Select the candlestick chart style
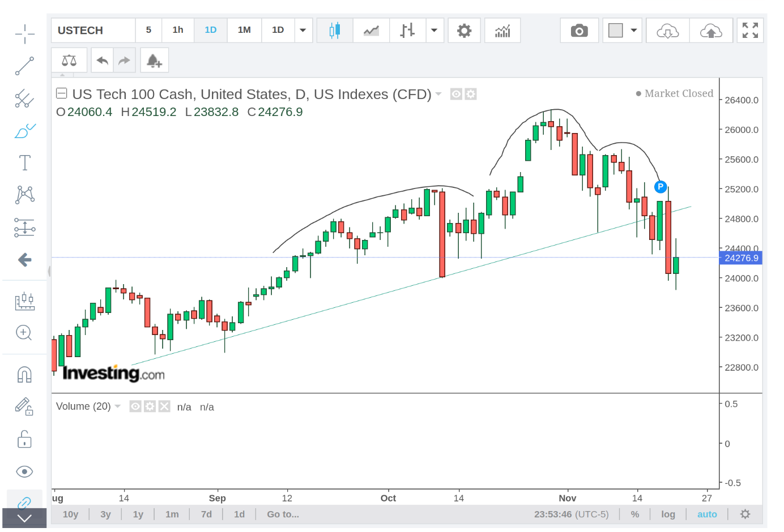 point(335,31)
